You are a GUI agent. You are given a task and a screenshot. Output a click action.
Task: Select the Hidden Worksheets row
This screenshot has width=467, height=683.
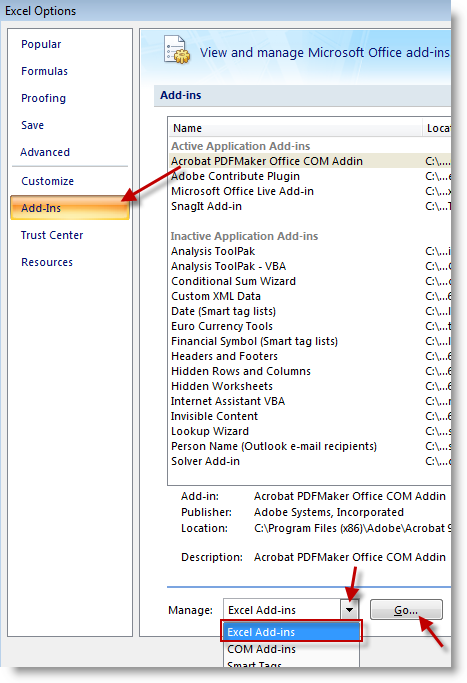coord(310,386)
